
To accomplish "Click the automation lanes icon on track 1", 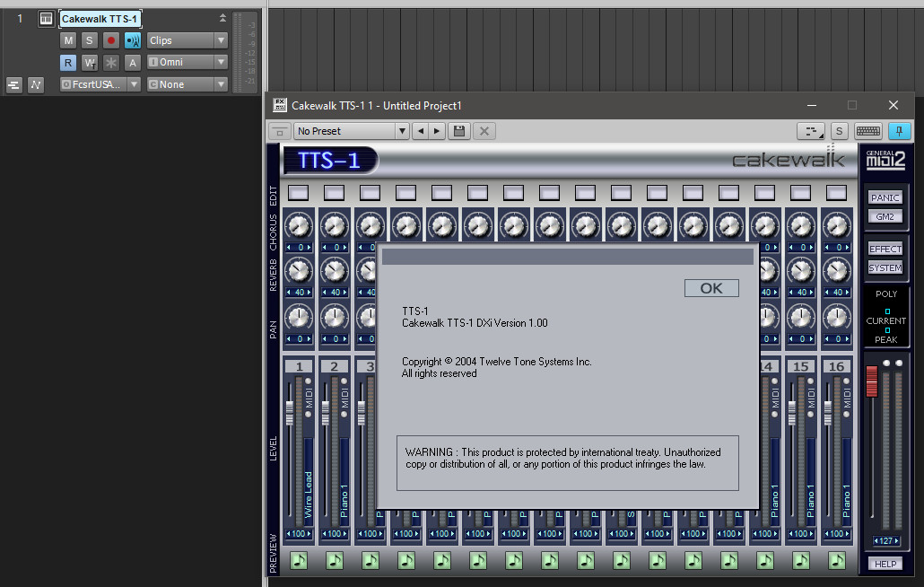I will click(x=35, y=85).
